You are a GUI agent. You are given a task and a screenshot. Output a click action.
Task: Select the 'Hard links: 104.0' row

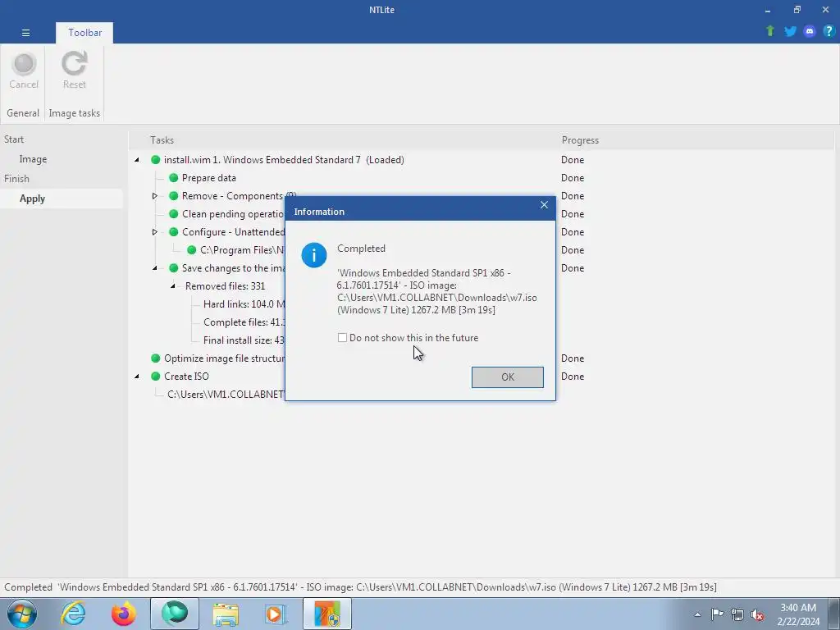click(x=244, y=304)
